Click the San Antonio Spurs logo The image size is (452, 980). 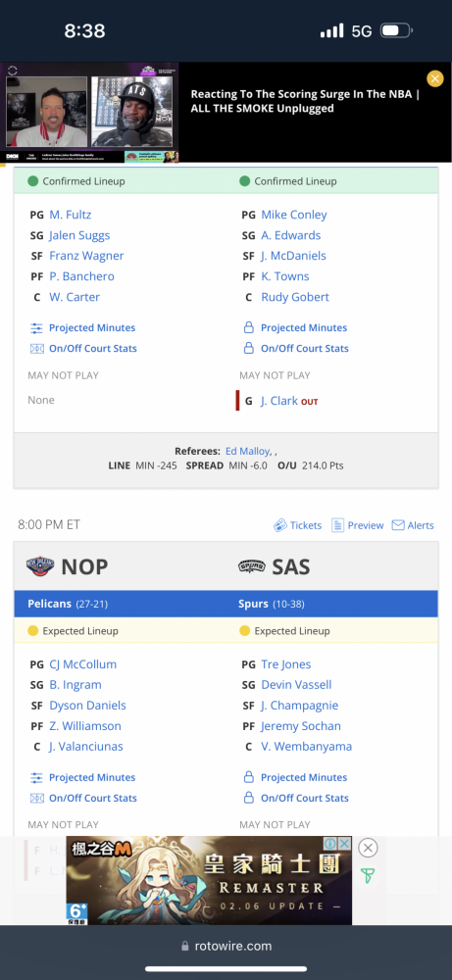coord(252,566)
